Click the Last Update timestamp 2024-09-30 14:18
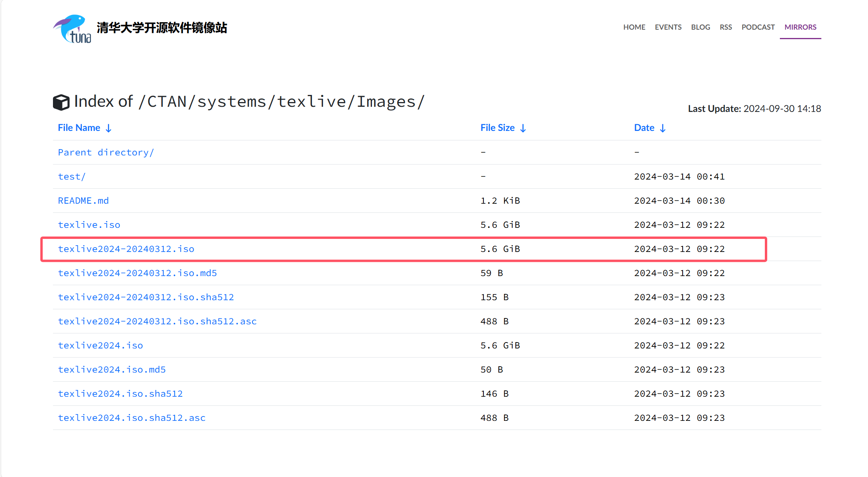Viewport: 868px width, 477px height. pos(782,108)
